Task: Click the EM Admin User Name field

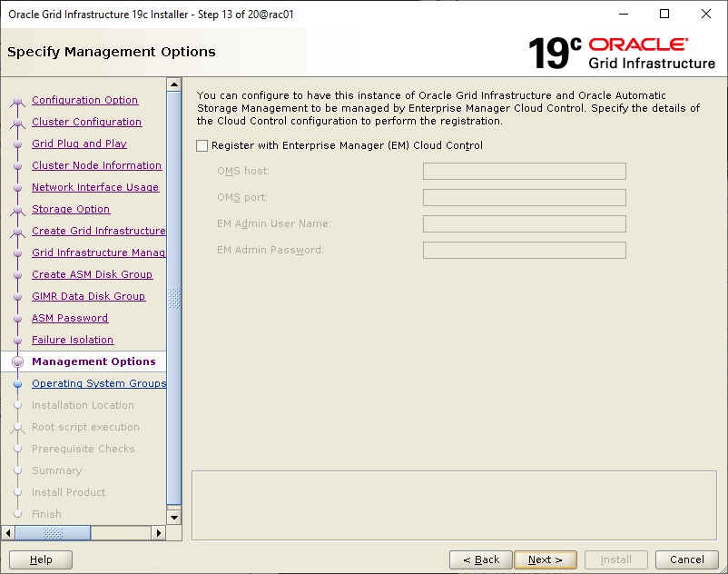Action: (x=524, y=223)
